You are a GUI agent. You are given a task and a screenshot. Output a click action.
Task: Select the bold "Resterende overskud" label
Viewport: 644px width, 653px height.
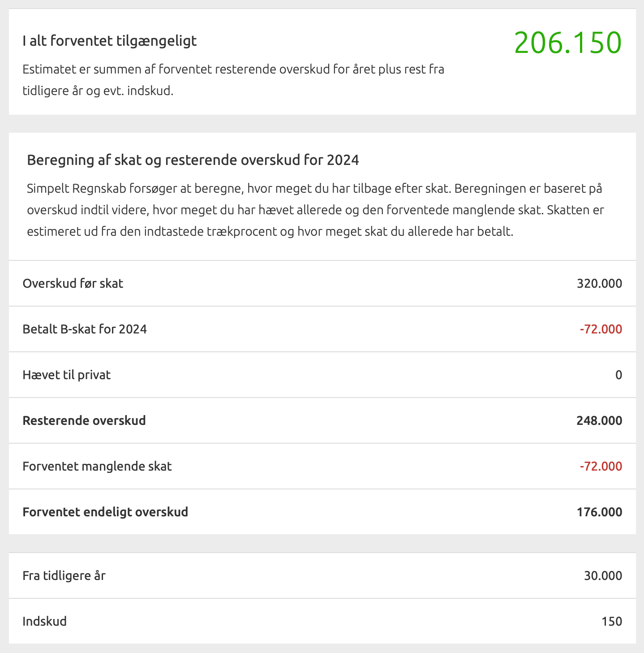click(x=84, y=420)
